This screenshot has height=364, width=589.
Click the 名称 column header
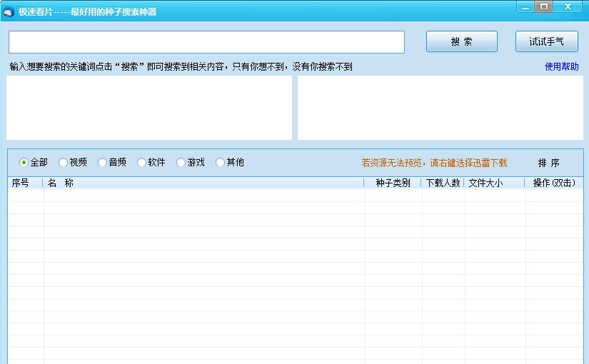203,183
